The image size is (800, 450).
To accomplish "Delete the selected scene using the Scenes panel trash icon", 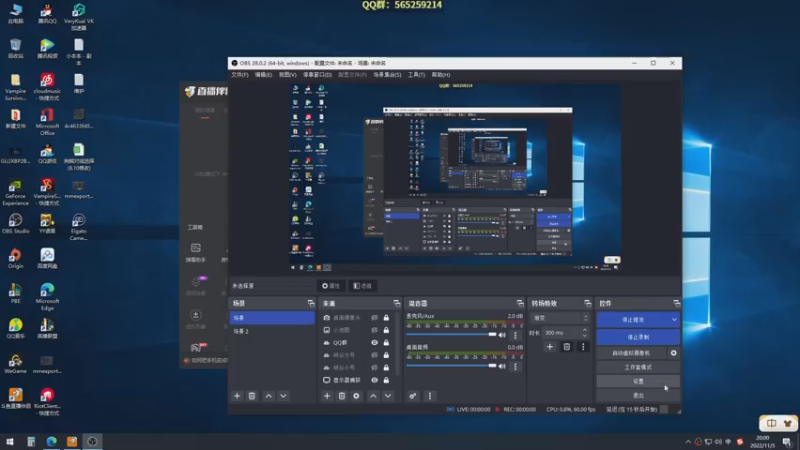I will click(252, 396).
